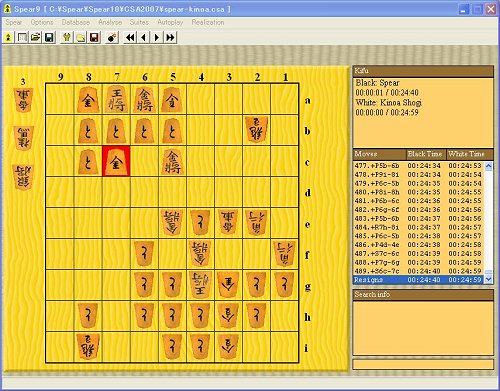Open the Suites menu
Screen dimensions: 500x391
tap(139, 22)
